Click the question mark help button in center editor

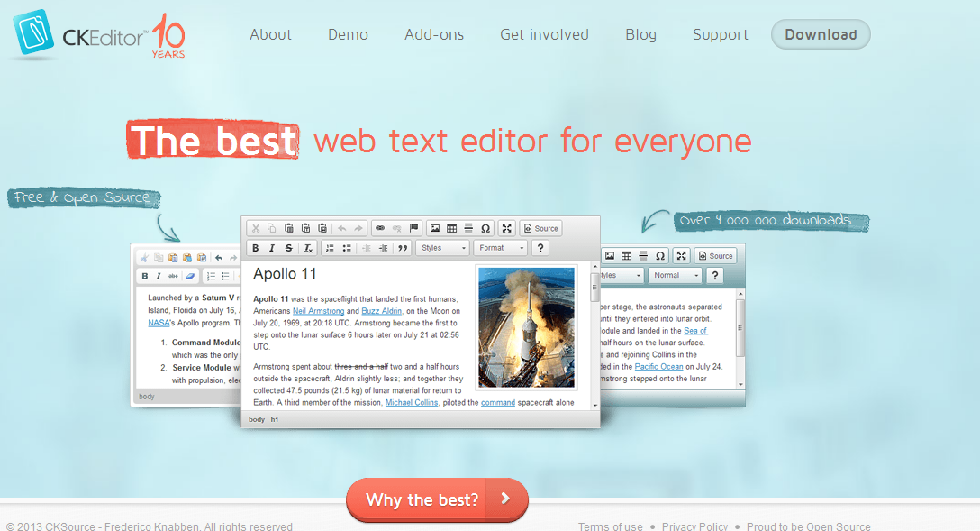(x=540, y=248)
